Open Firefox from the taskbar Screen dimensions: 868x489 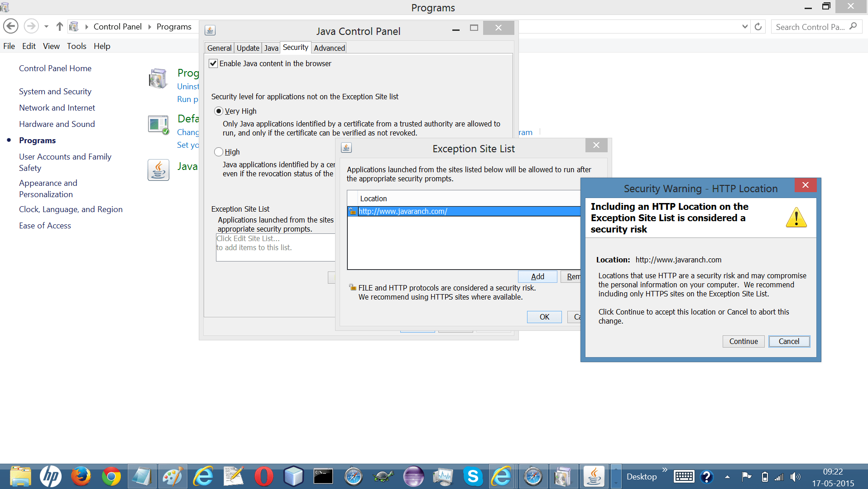(81, 476)
